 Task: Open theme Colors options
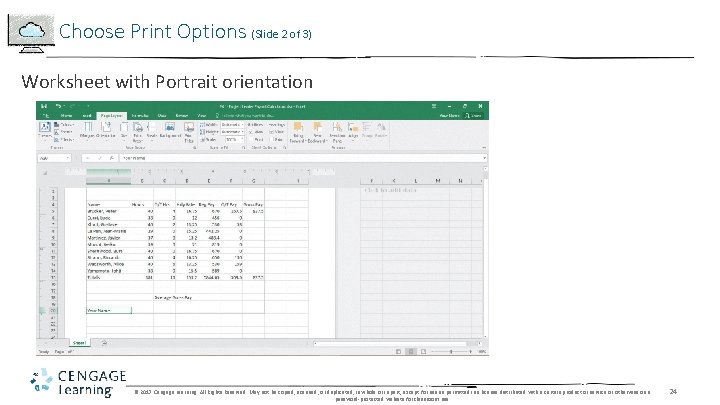[x=64, y=124]
